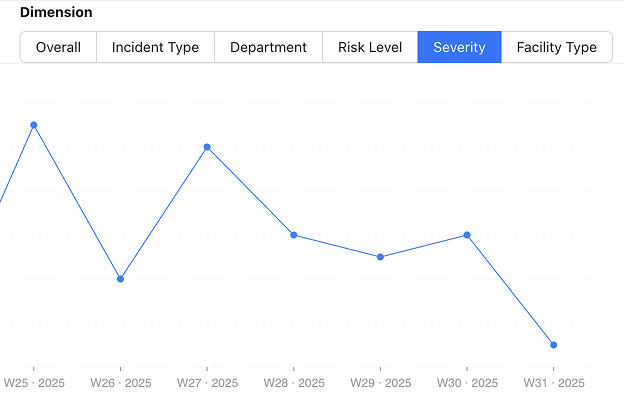Click the W26 · 2025 axis label
The height and width of the screenshot is (406, 624).
121,383
